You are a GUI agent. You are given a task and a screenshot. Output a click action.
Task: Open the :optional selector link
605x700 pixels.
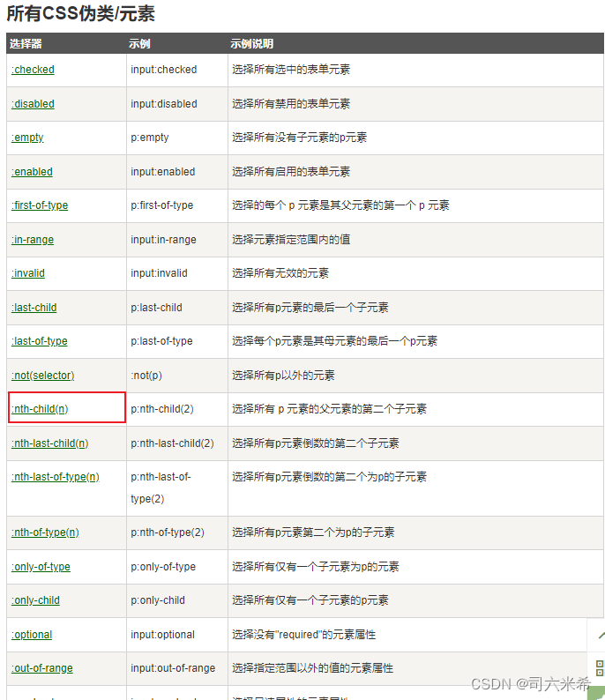coord(32,635)
